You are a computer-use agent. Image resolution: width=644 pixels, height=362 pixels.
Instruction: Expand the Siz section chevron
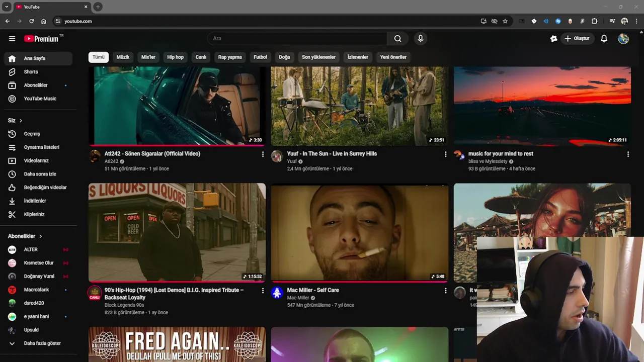coord(21,121)
